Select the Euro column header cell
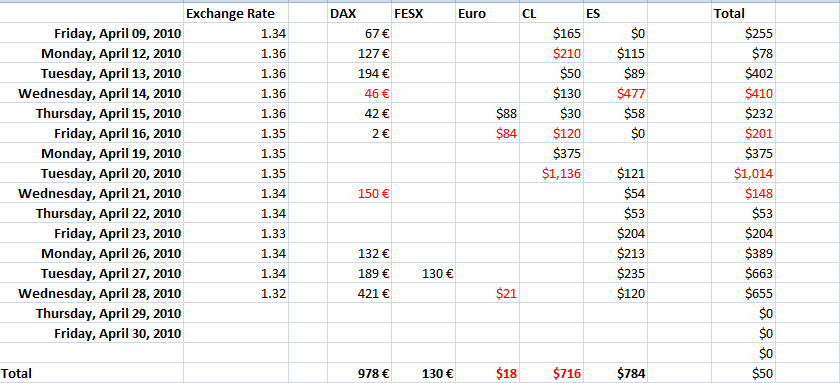 pos(487,14)
